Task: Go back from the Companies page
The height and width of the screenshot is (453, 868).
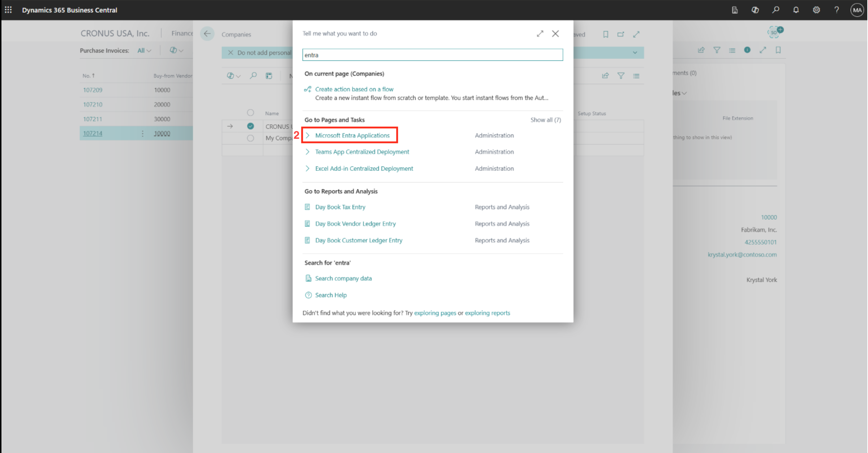Action: coord(207,34)
